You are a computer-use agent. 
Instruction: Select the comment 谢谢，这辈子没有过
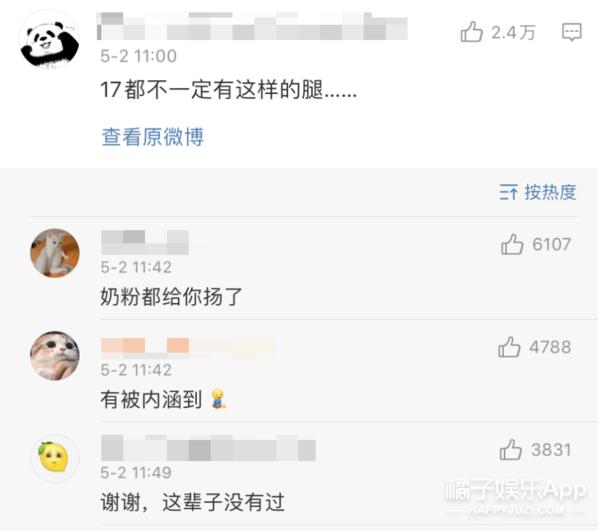coord(192,502)
